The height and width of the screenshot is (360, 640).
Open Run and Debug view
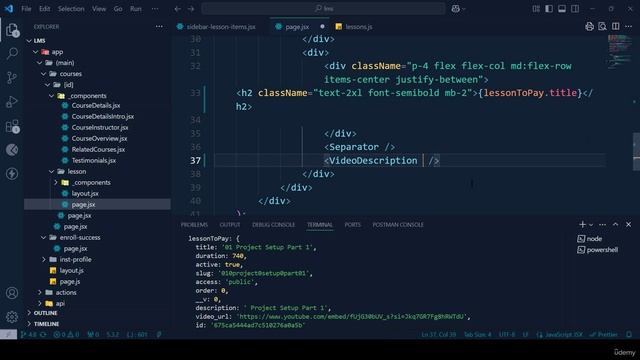12,102
